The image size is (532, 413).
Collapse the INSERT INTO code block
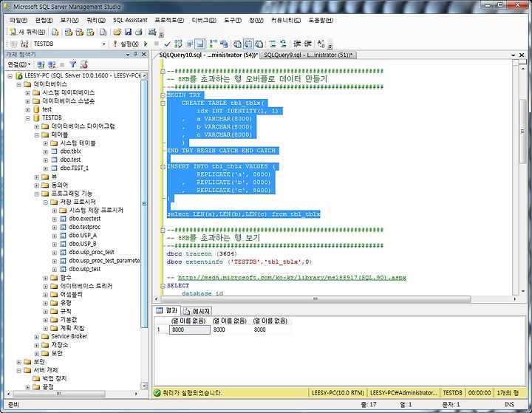pyautogui.click(x=163, y=167)
